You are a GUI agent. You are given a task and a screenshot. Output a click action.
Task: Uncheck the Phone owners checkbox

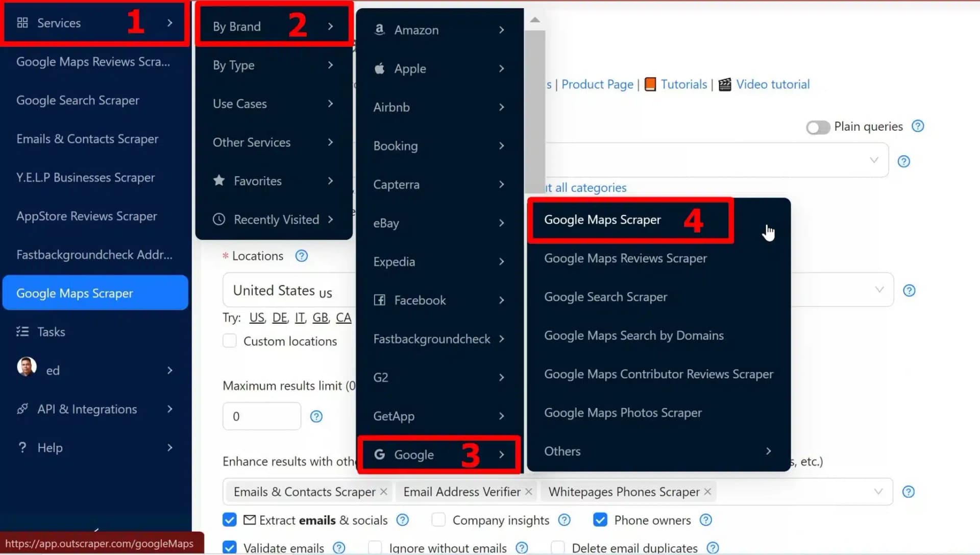[x=600, y=520]
